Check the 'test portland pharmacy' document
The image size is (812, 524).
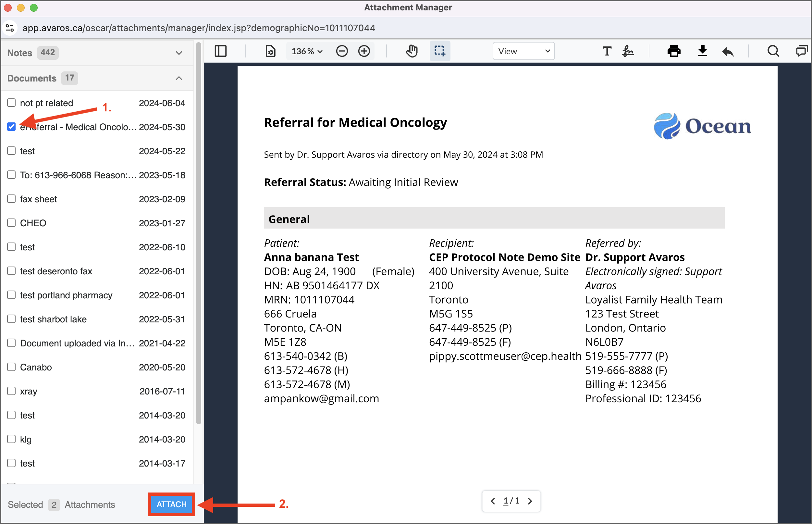[12, 295]
